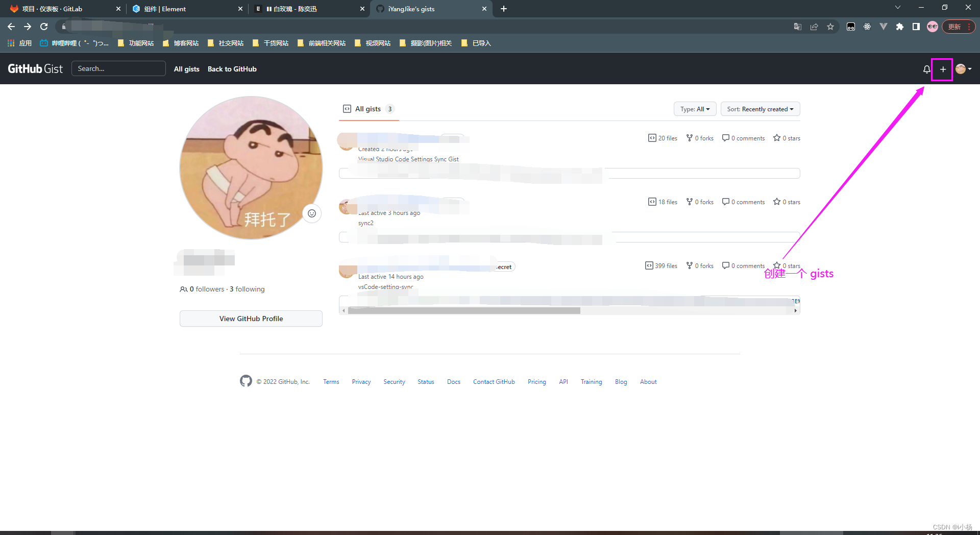Click the share page icon in address bar
Screen dimensions: 980x535
pos(814,27)
